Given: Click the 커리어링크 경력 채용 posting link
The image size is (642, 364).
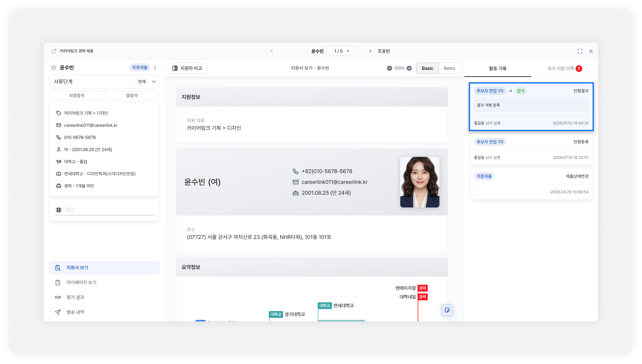Looking at the screenshot, I should [x=76, y=51].
